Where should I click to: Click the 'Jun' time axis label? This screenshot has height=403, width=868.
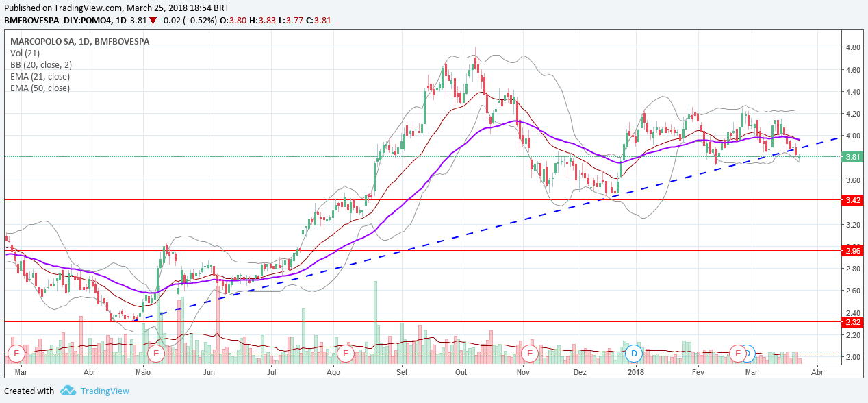[x=209, y=373]
